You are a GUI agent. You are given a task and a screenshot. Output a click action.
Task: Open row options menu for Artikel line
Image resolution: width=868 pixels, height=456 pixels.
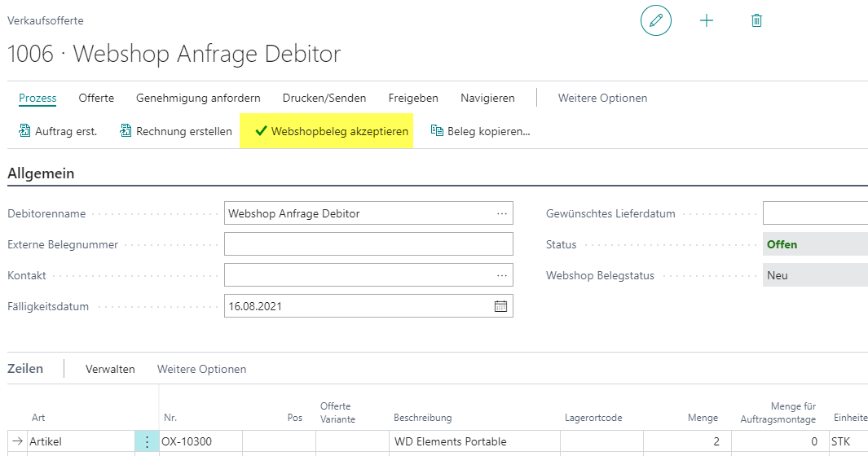click(x=147, y=441)
